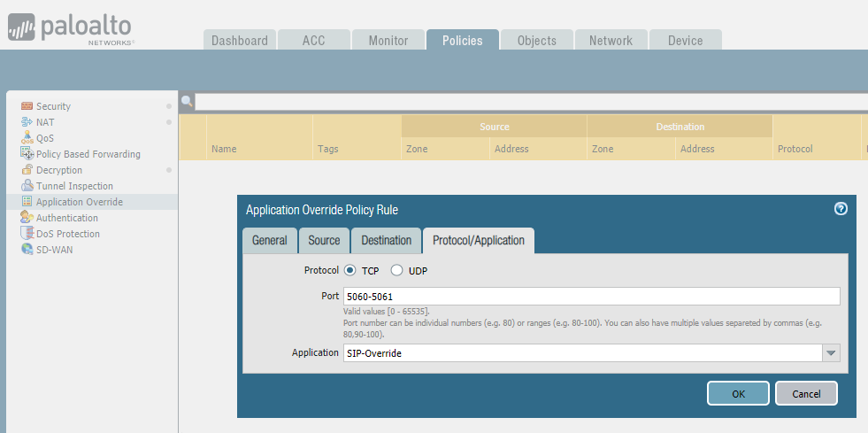Switch to the Source dialog tab
Image resolution: width=868 pixels, height=433 pixels.
(324, 240)
